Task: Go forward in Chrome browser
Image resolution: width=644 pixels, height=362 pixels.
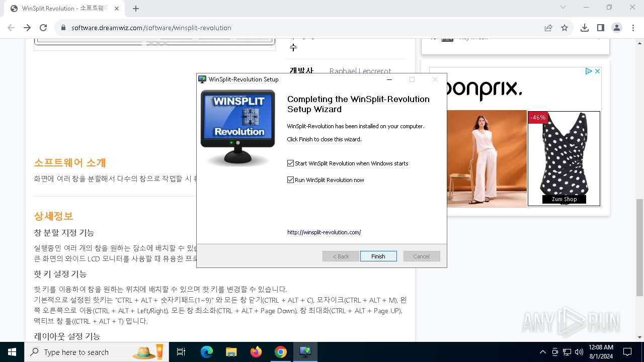Action: (27, 28)
